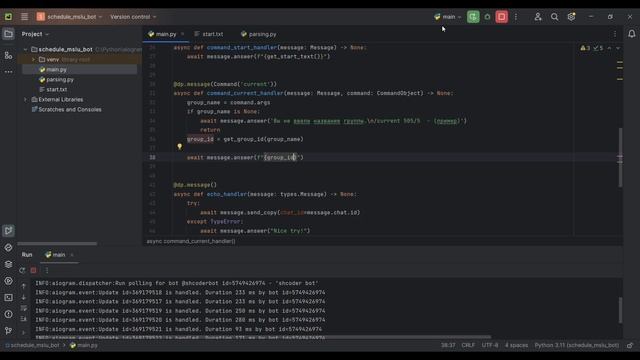
Task: Open editor tabs overflow menu
Action: point(615,34)
